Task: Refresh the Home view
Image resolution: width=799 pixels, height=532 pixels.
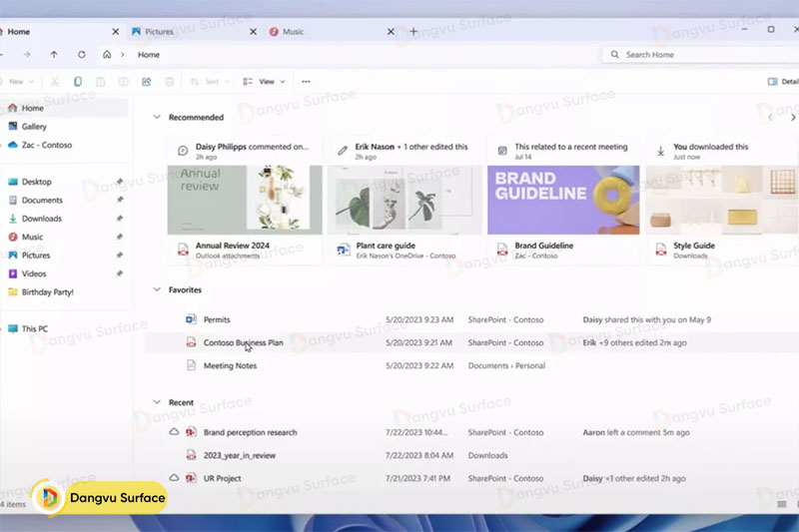Action: [82, 55]
